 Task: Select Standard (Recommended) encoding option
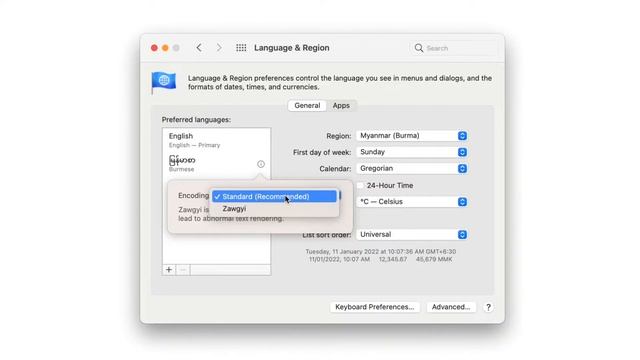pos(275,196)
